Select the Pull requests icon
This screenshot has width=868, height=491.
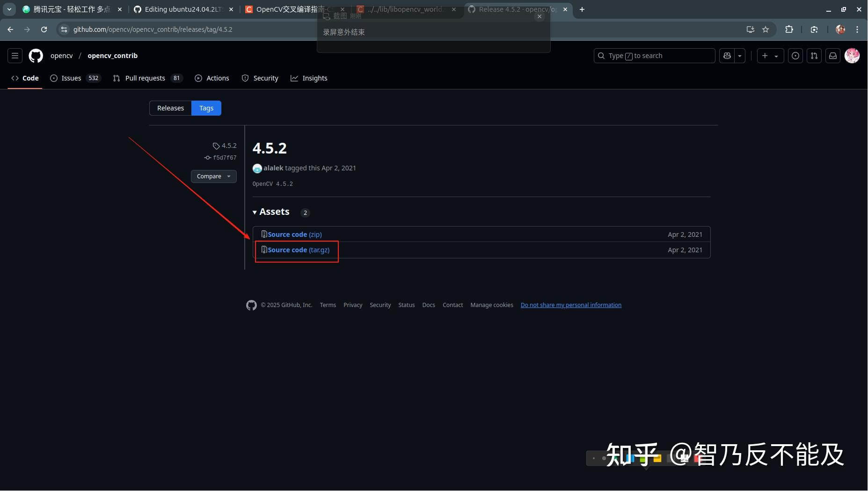point(117,78)
